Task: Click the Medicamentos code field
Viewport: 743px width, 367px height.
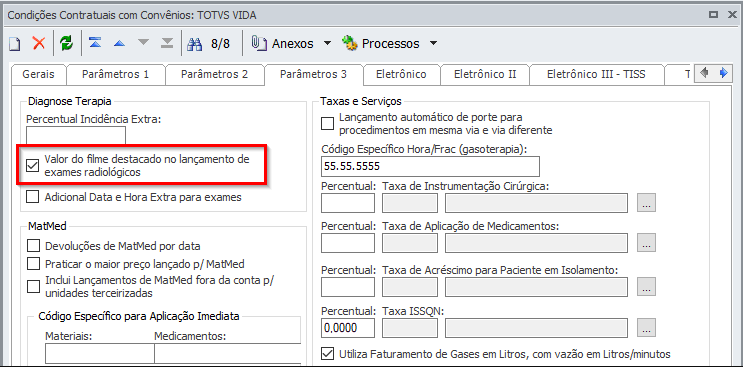Action: (227, 353)
